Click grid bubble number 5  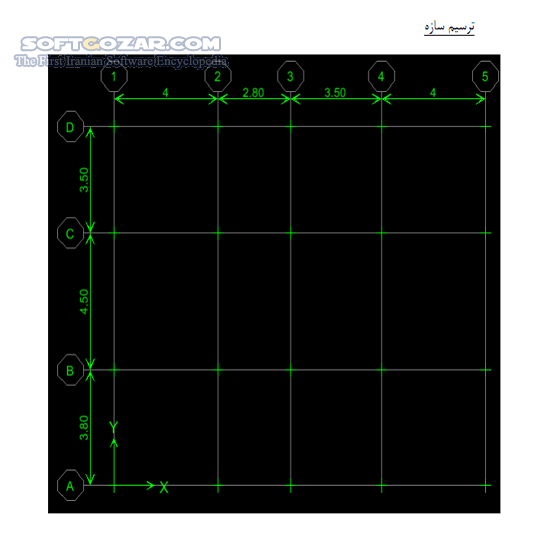coord(485,76)
